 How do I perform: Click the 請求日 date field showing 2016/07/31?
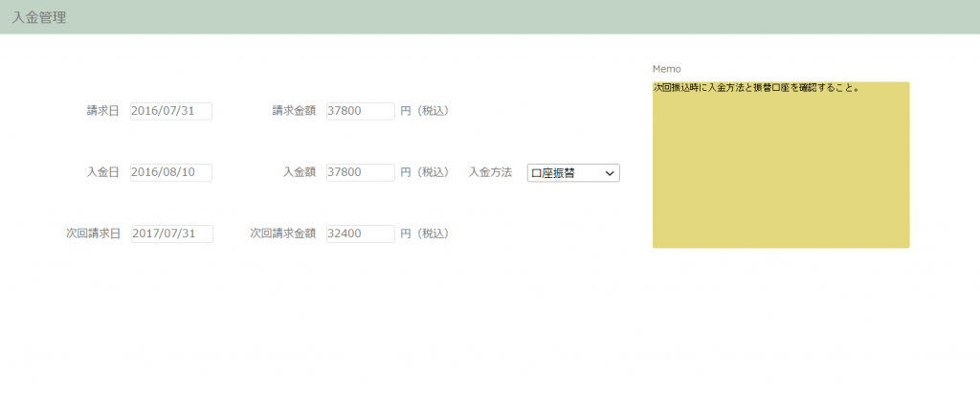[171, 111]
